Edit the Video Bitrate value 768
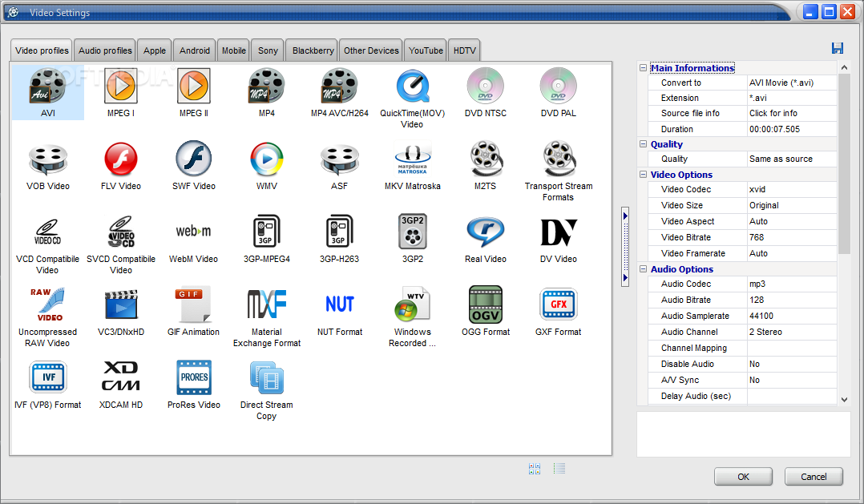Image resolution: width=864 pixels, height=504 pixels. [792, 237]
